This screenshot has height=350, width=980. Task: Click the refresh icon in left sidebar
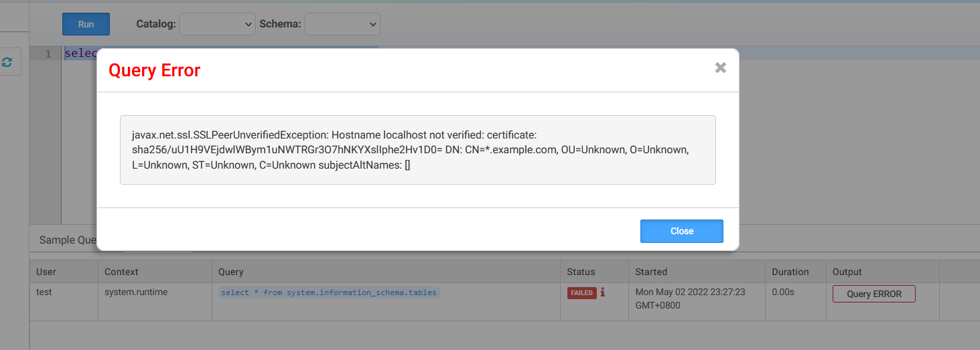pos(7,62)
